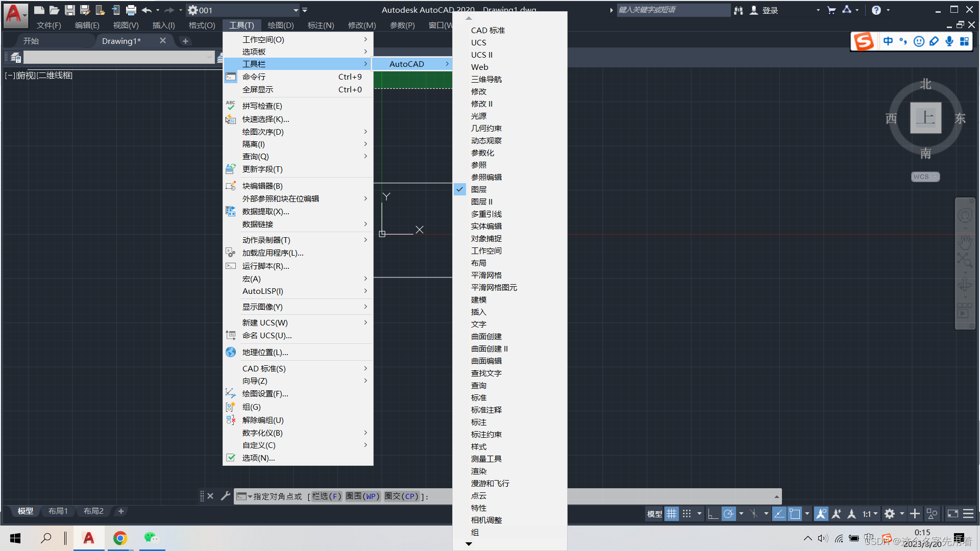Click the Save As icon with pencil

coord(85,10)
